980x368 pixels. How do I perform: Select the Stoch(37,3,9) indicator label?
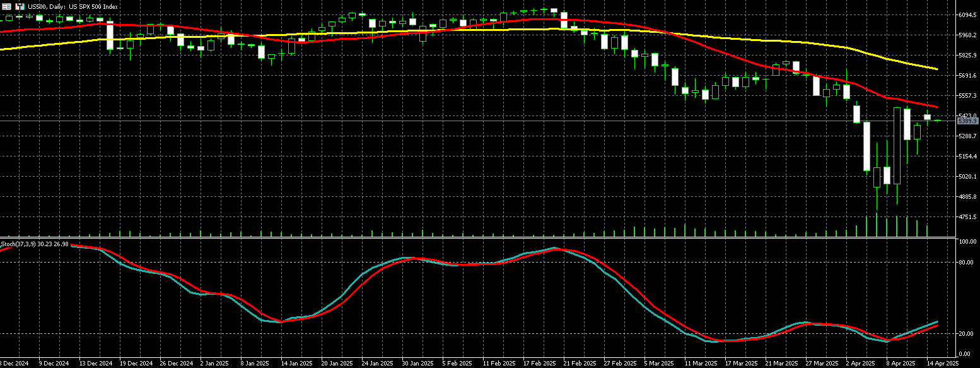(x=34, y=244)
